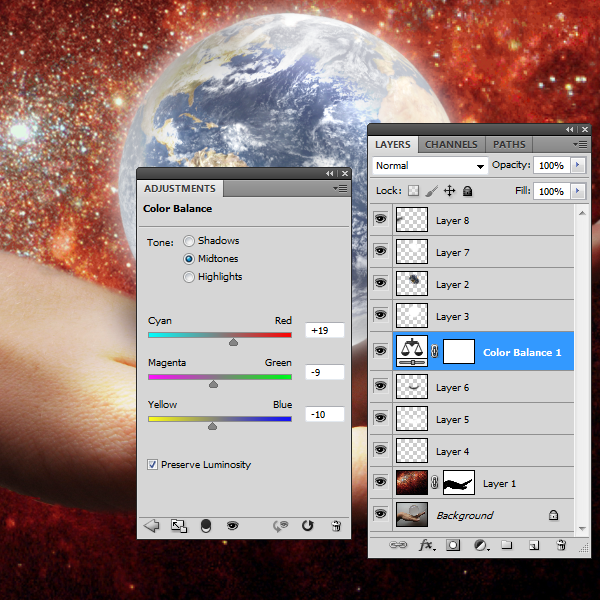This screenshot has height=600, width=600.
Task: Click Color Balance 1 layer mask thumbnail
Action: click(x=459, y=351)
